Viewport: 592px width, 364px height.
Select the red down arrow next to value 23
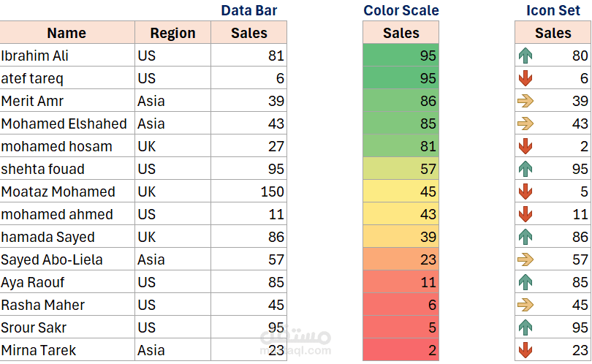coord(525,350)
